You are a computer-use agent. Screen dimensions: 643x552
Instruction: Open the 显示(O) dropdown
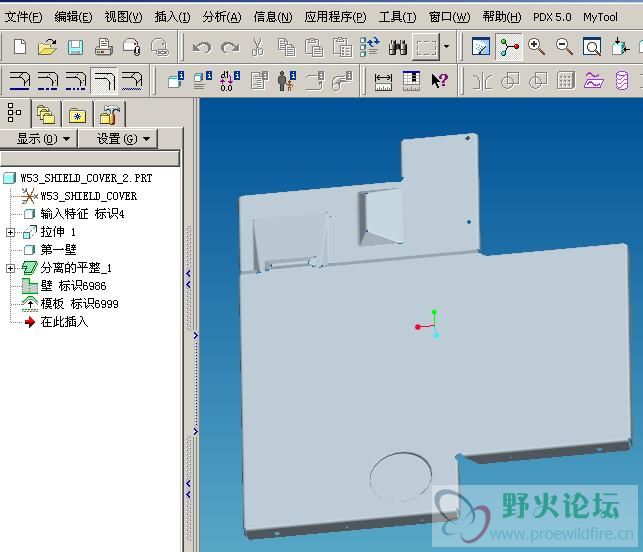[39, 139]
